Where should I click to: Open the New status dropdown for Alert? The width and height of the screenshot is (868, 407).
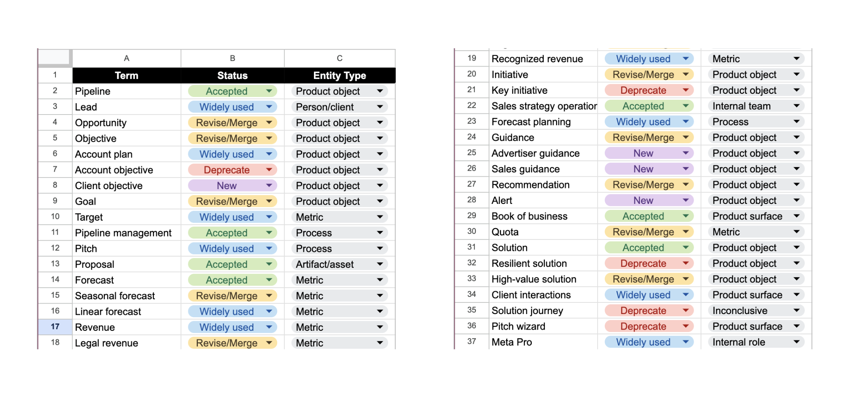point(686,200)
